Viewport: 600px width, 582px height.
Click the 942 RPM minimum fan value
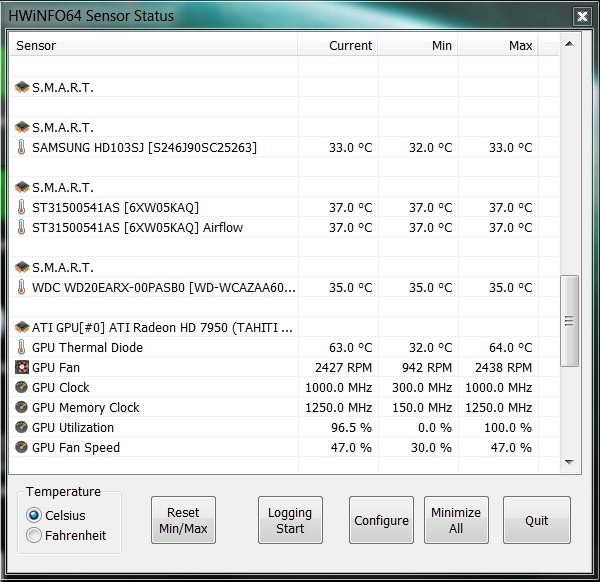click(427, 367)
